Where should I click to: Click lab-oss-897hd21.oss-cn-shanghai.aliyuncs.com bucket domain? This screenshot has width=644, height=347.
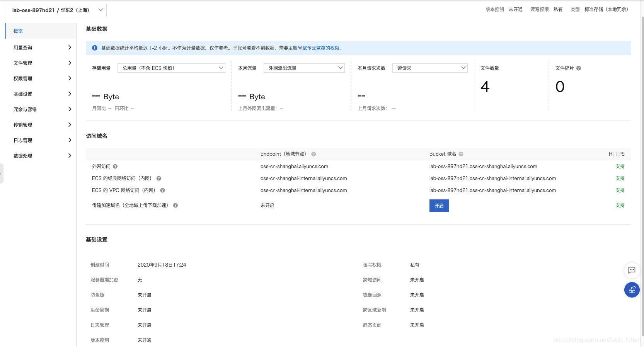483,167
